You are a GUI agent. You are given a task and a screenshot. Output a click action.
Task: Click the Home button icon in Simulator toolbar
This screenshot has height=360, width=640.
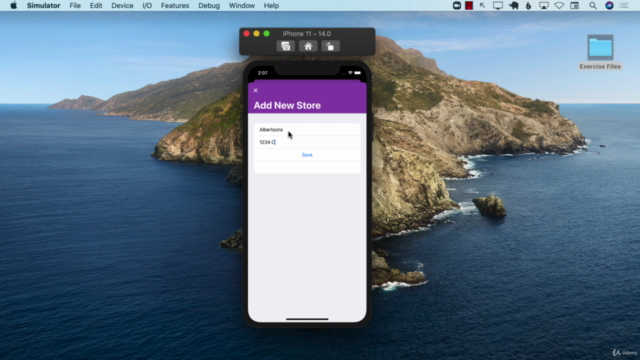click(308, 47)
